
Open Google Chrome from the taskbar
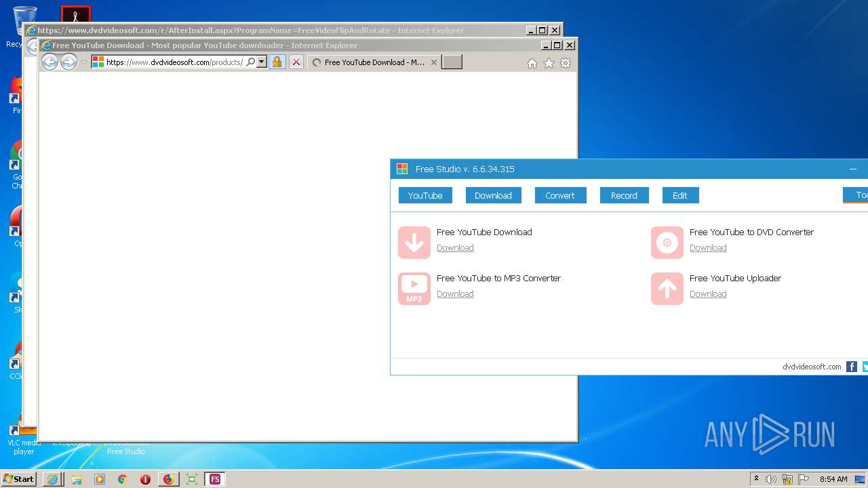[123, 479]
